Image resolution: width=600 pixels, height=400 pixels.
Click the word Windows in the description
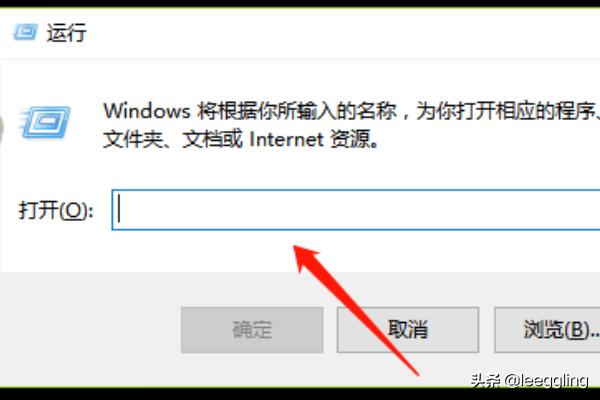pos(147,111)
